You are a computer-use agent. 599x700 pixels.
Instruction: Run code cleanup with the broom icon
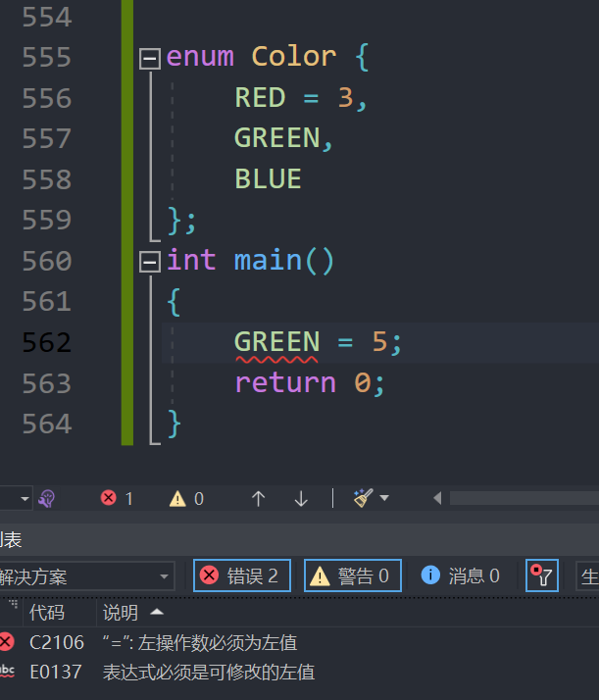coord(363,498)
